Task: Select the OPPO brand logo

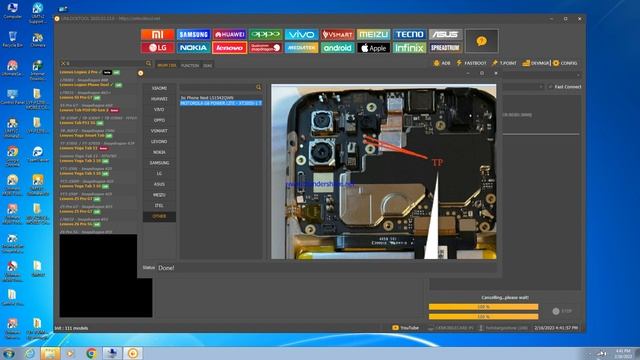Action: 265,35
